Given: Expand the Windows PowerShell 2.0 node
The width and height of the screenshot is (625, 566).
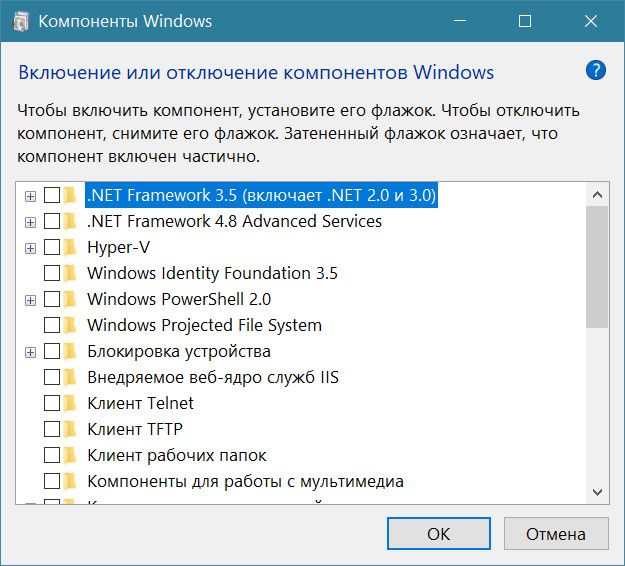Looking at the screenshot, I should [31, 299].
